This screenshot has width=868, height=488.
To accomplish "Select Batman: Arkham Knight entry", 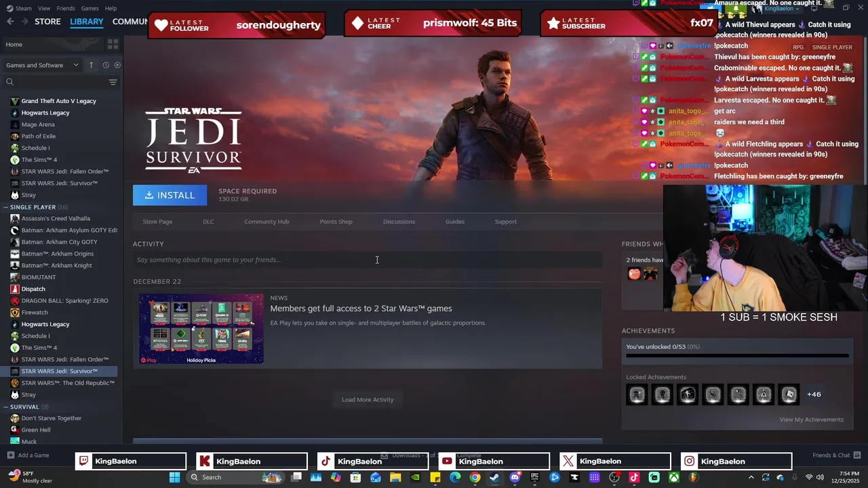I will pyautogui.click(x=56, y=266).
